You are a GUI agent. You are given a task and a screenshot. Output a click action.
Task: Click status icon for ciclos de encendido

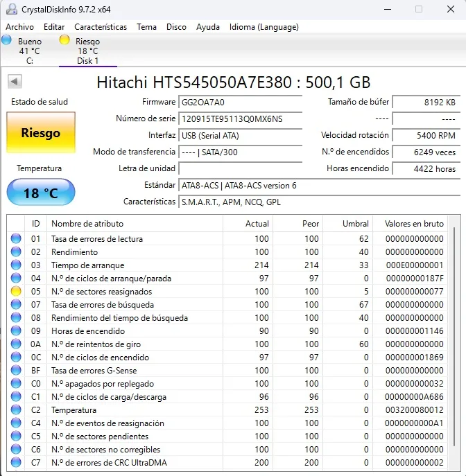click(x=16, y=357)
